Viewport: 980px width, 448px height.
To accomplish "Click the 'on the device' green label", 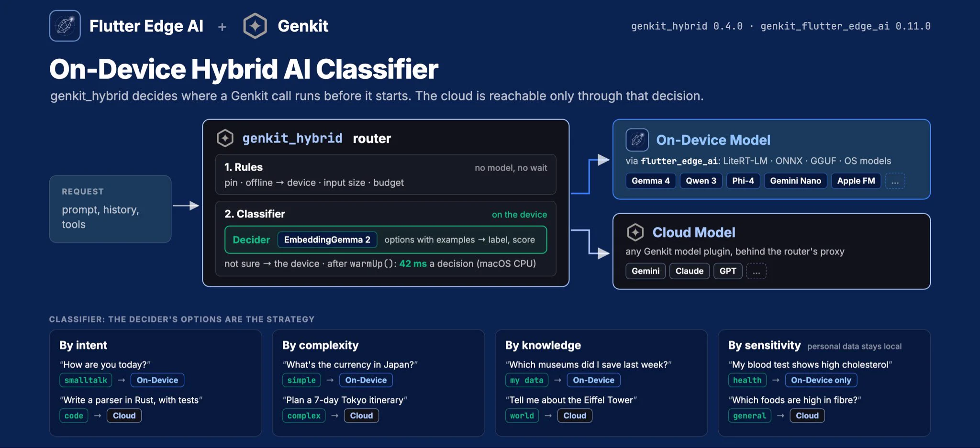I will click(x=519, y=215).
